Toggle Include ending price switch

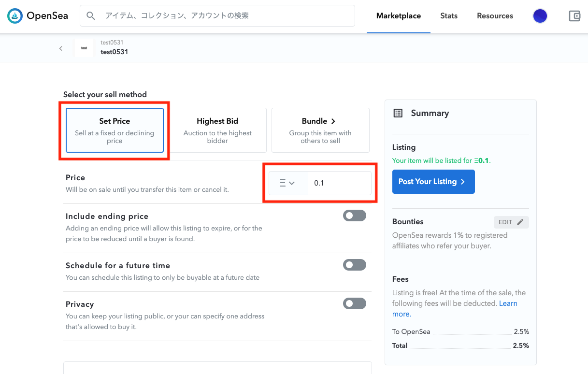click(x=355, y=216)
